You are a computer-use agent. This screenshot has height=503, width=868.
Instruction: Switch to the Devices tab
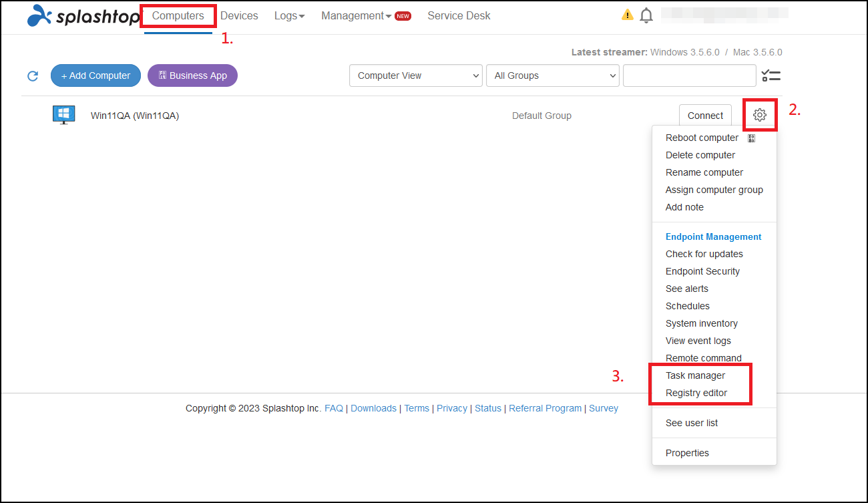[239, 15]
